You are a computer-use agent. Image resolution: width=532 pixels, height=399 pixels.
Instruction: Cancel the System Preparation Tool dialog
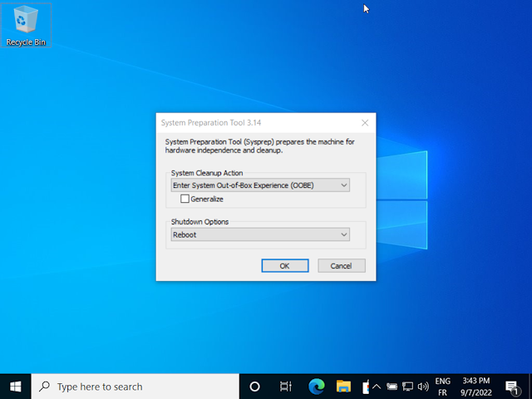pos(342,266)
